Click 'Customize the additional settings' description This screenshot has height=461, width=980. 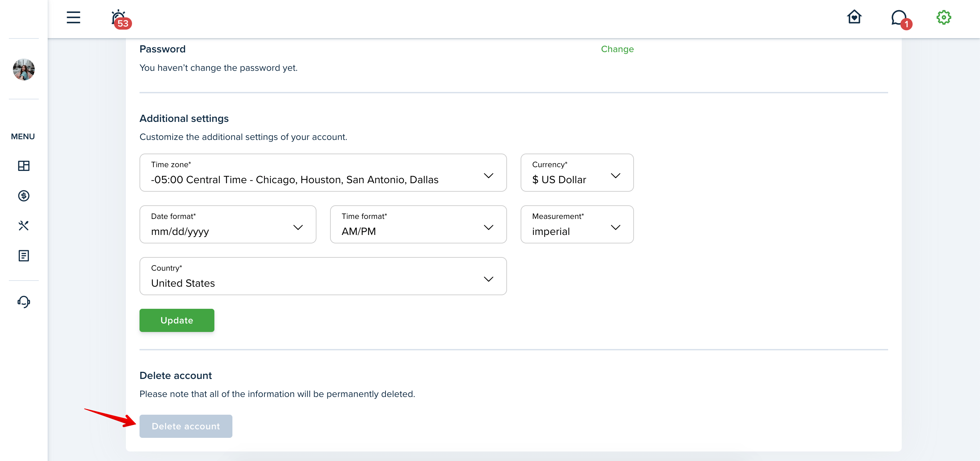coord(243,137)
